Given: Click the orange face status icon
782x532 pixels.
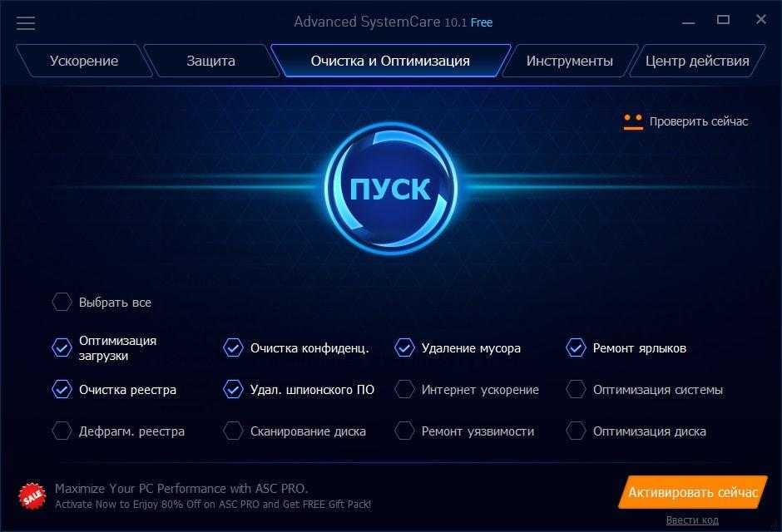Looking at the screenshot, I should 633,121.
